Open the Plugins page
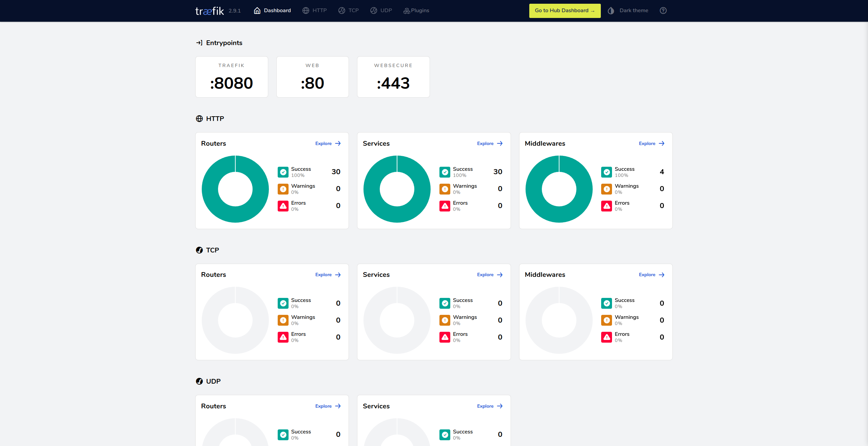Screen dimensions: 868x446 [x=416, y=11]
